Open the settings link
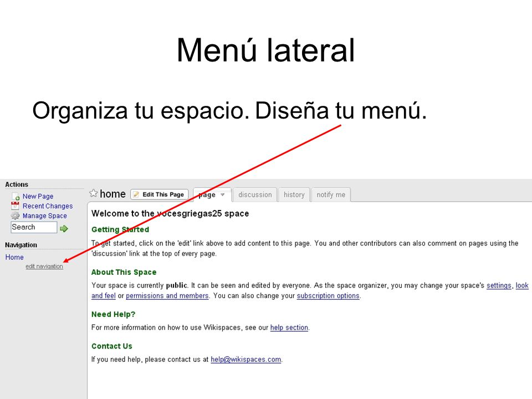The width and height of the screenshot is (532, 399). click(499, 285)
